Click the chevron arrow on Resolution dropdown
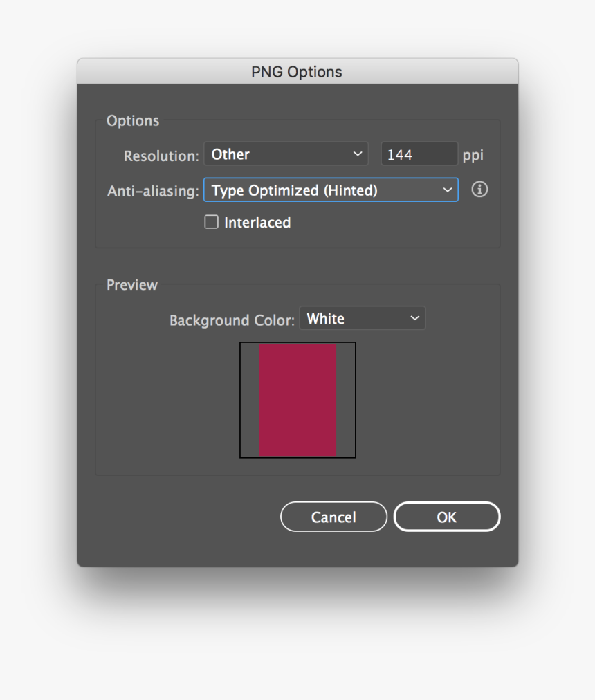This screenshot has height=700, width=595. (x=358, y=154)
